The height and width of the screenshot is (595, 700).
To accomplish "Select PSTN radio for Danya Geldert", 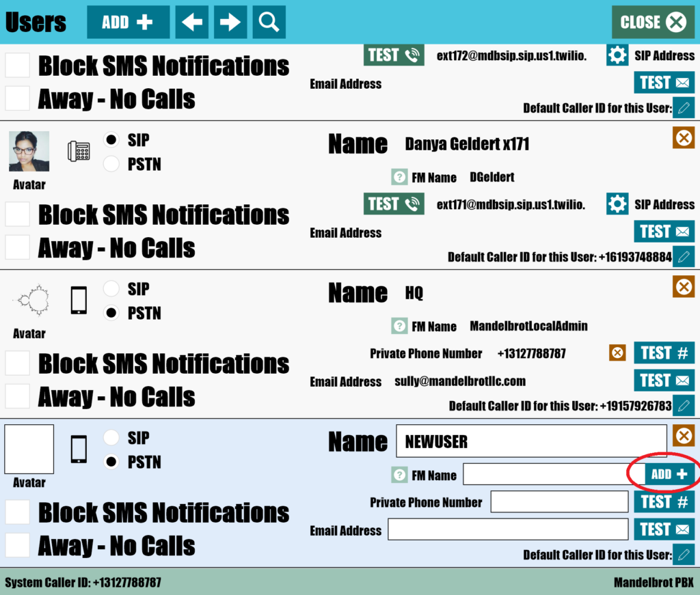I will pyautogui.click(x=111, y=164).
